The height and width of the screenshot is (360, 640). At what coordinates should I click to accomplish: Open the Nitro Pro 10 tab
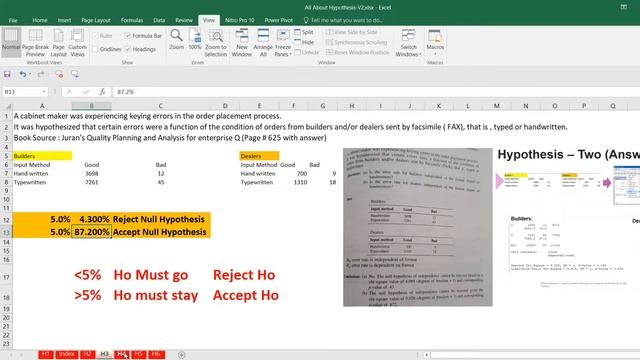[x=240, y=20]
